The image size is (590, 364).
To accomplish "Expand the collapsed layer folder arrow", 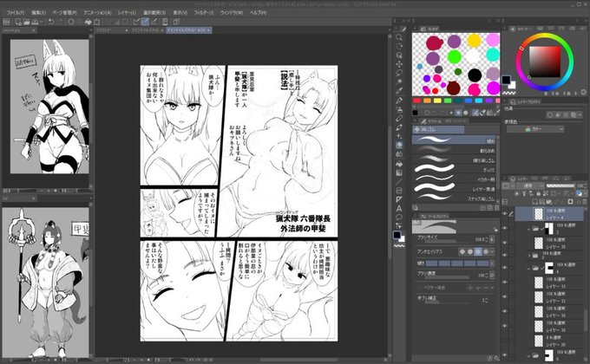I will point(529,256).
